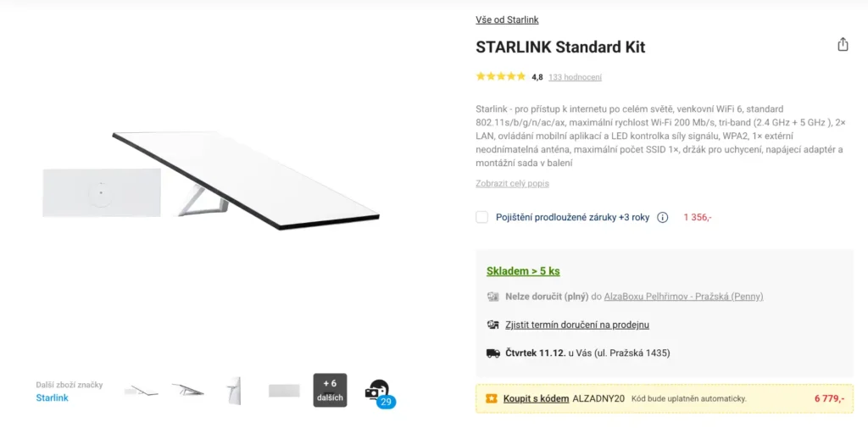The height and width of the screenshot is (428, 868).
Task: Show the '+ 6 dalších' additional images
Action: 330,390
